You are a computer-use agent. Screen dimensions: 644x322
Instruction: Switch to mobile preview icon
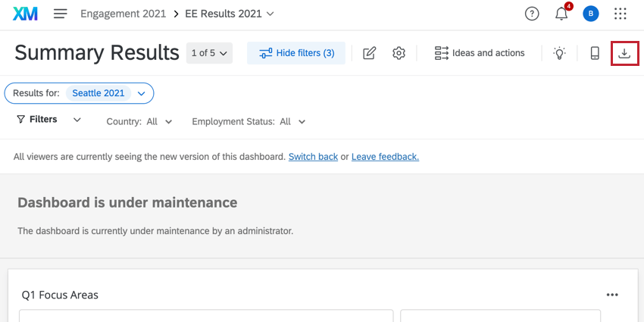[595, 53]
